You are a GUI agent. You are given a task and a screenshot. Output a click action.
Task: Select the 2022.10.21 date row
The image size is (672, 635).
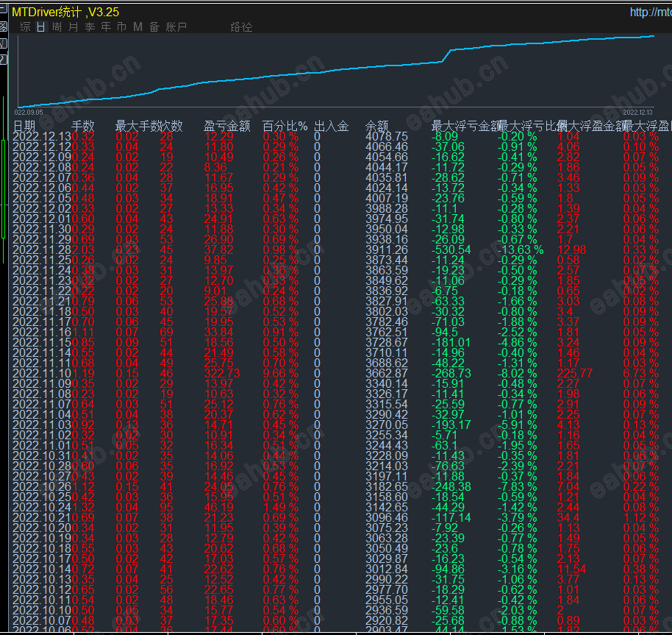click(x=42, y=518)
